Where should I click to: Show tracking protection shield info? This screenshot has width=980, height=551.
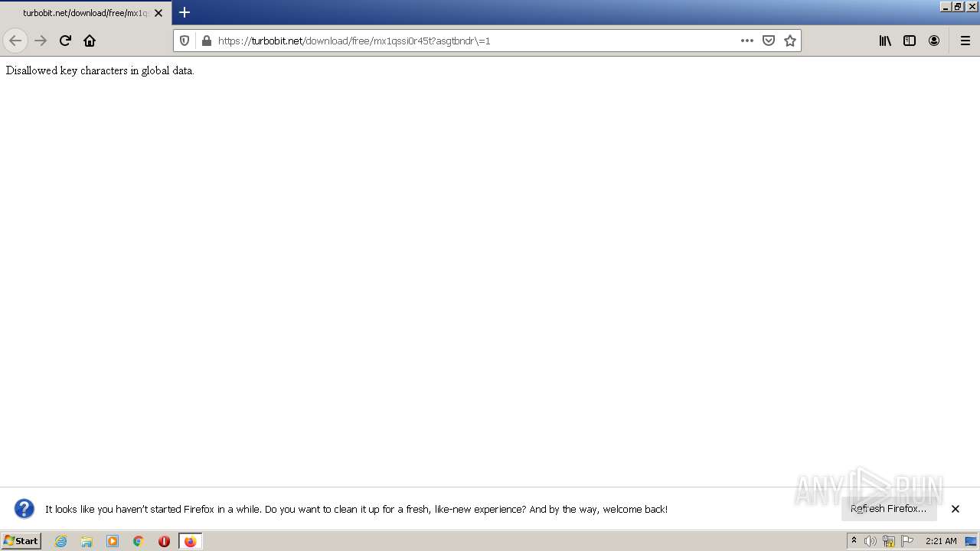pos(185,41)
